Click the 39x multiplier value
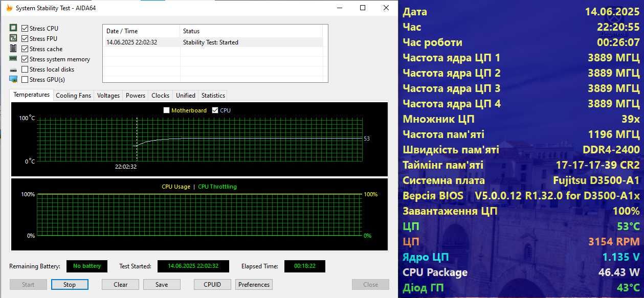The height and width of the screenshot is (298, 644). click(630, 119)
